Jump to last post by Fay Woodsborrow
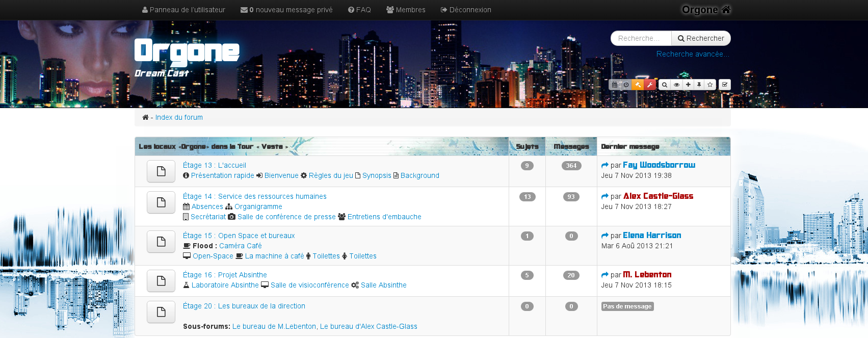Screen dimensions: 868x338 [x=605, y=165]
